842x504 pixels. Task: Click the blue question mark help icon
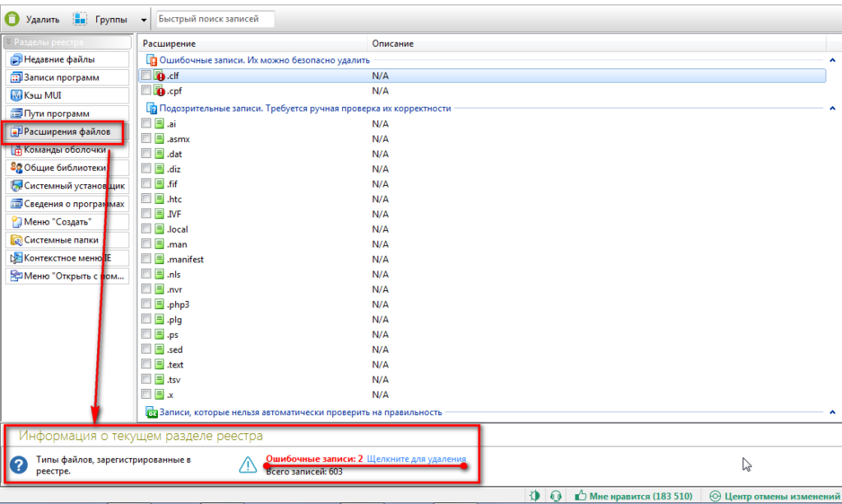point(18,465)
